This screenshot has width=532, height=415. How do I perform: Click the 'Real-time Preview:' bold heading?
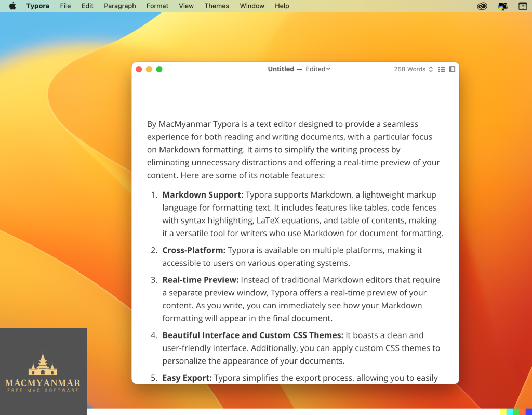pos(201,280)
